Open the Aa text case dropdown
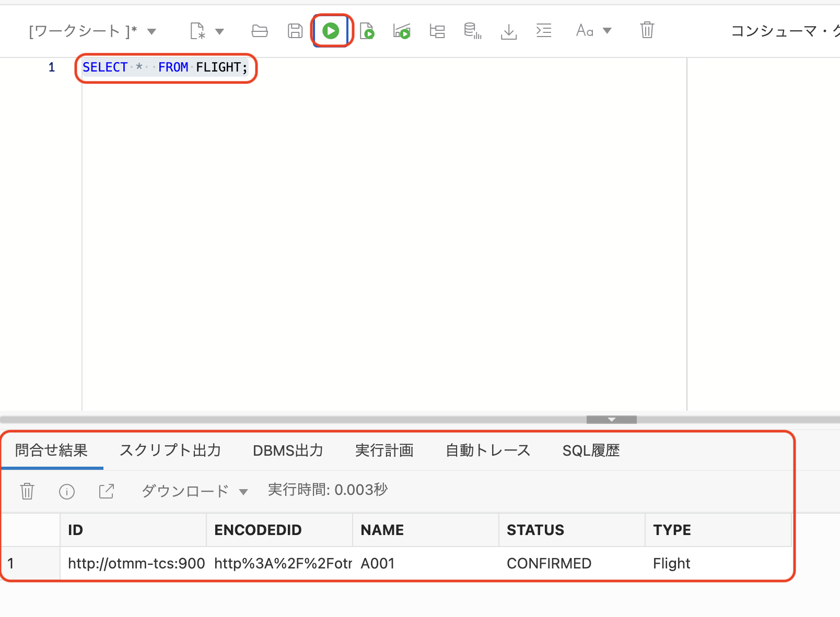840x617 pixels. pyautogui.click(x=607, y=31)
